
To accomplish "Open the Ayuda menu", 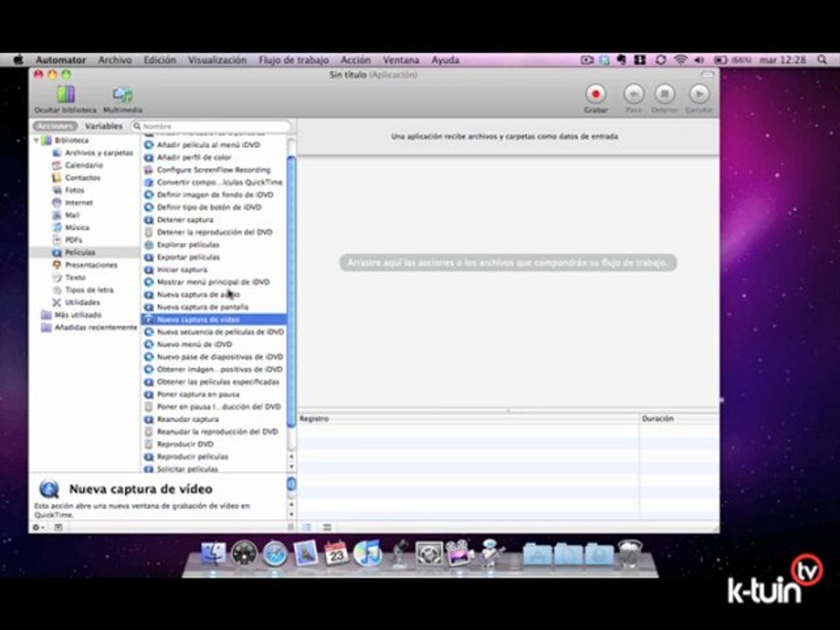I will point(445,60).
